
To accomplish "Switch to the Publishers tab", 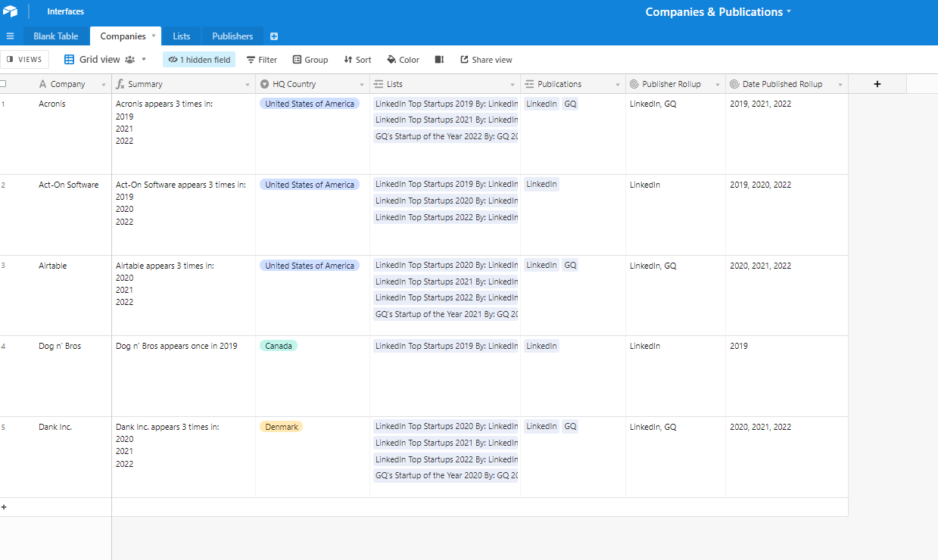I will pos(232,36).
